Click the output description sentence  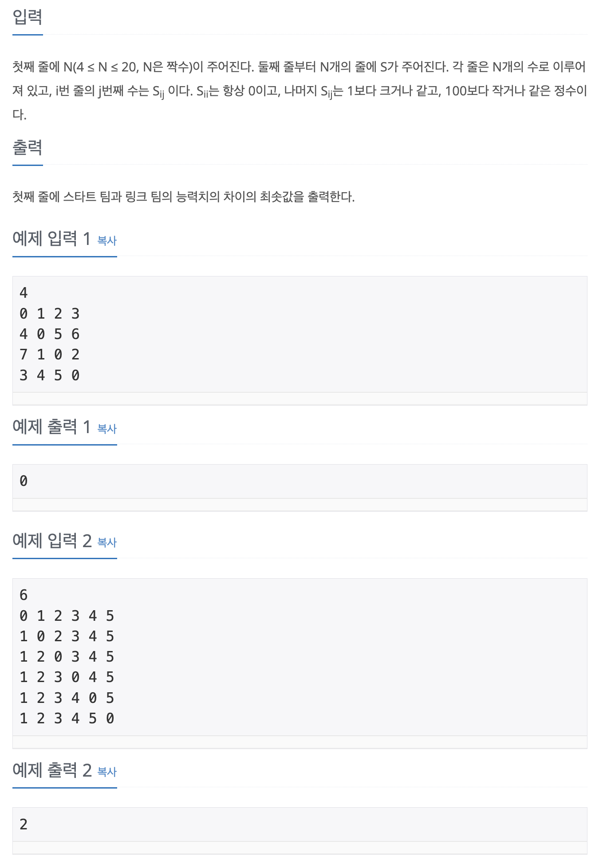coord(184,197)
